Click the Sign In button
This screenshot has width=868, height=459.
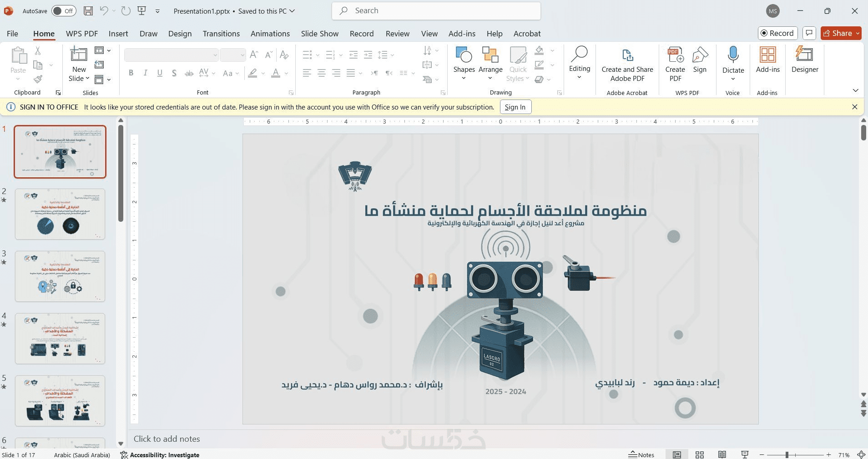(x=515, y=107)
